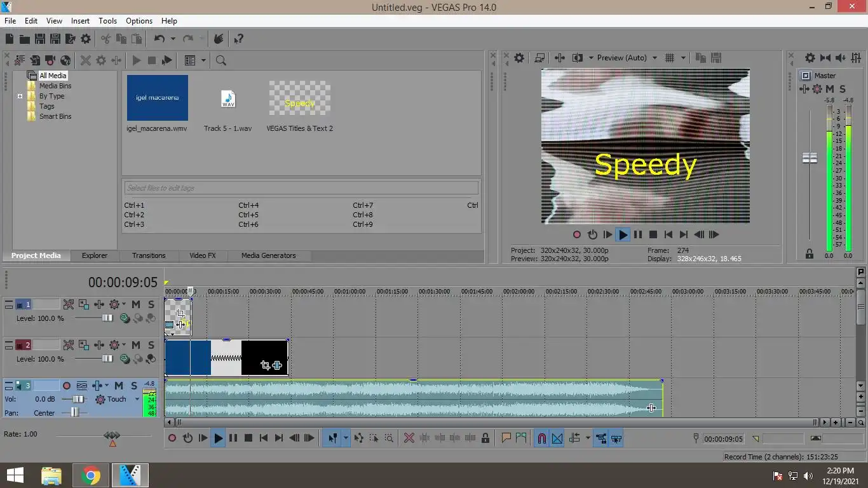Mute video track 1

(136, 304)
